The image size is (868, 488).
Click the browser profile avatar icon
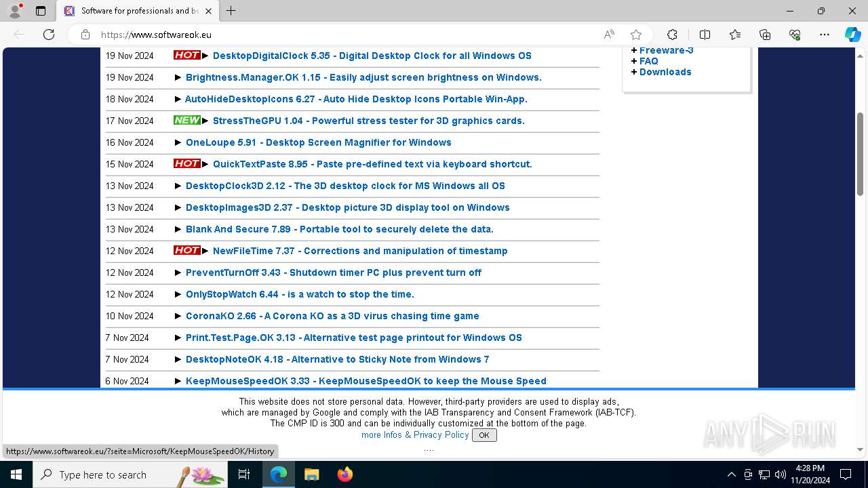(15, 11)
